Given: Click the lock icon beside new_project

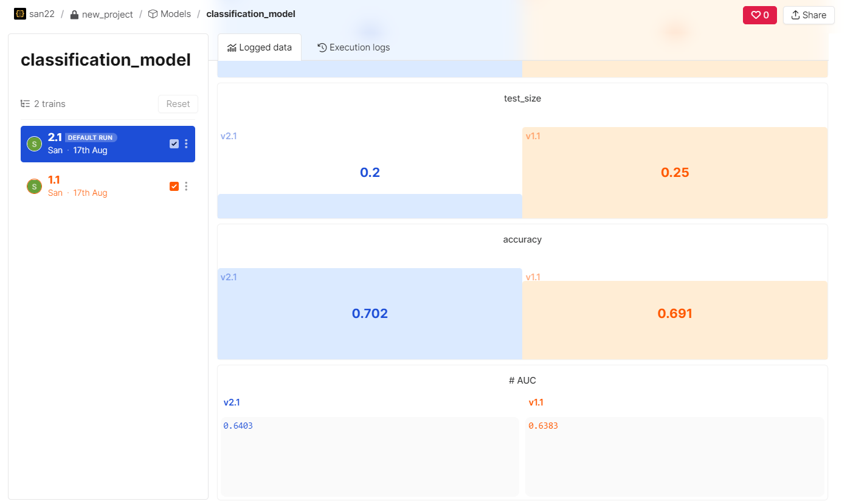Looking at the screenshot, I should coord(74,15).
